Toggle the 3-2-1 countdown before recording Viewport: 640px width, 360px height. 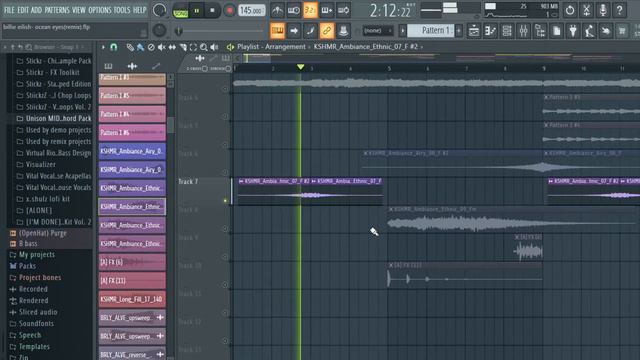click(310, 10)
